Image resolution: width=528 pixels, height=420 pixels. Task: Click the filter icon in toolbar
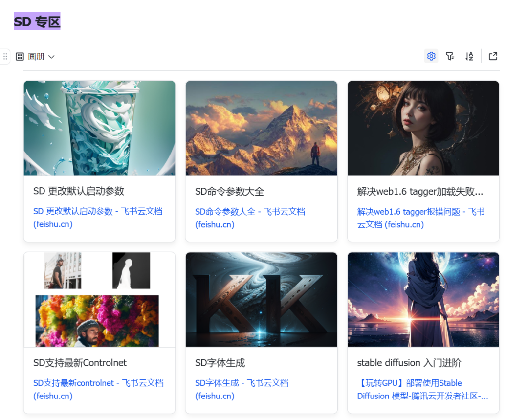(450, 56)
